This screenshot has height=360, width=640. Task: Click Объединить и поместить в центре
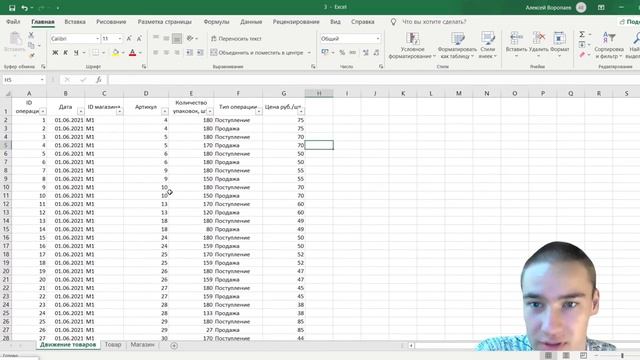[x=257, y=53]
